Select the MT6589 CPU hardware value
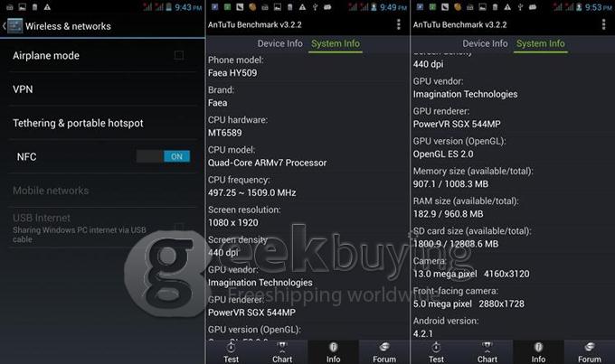Screen dimensions: 615x364 coord(224,133)
